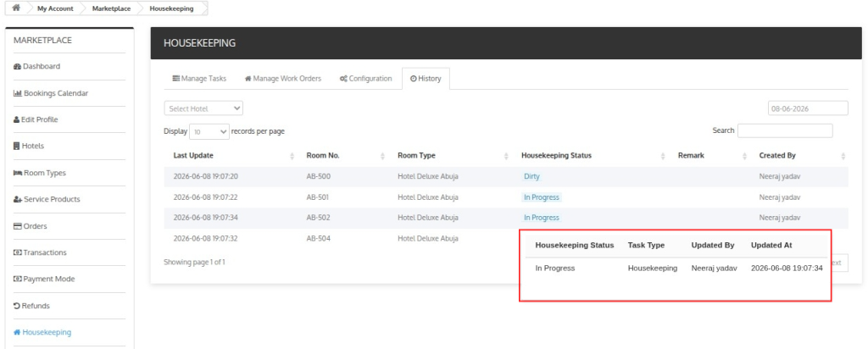Click the Service Products user-plus icon
This screenshot has width=868, height=349.
pos(17,200)
